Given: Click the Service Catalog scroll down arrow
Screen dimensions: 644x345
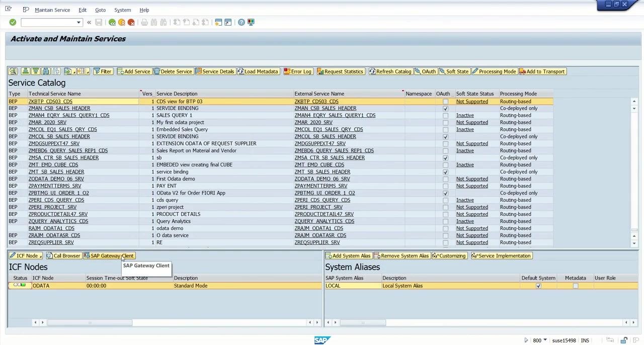Looking at the screenshot, I should 634,243.
